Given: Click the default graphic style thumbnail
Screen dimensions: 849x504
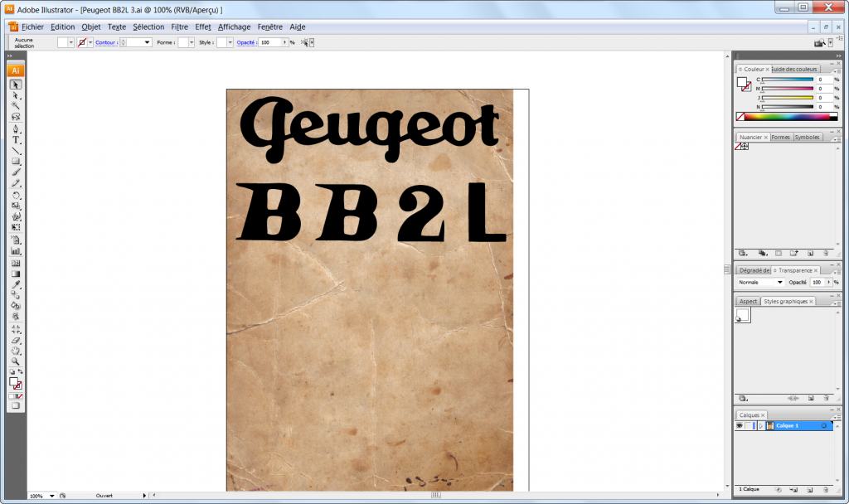Looking at the screenshot, I should coord(743,315).
